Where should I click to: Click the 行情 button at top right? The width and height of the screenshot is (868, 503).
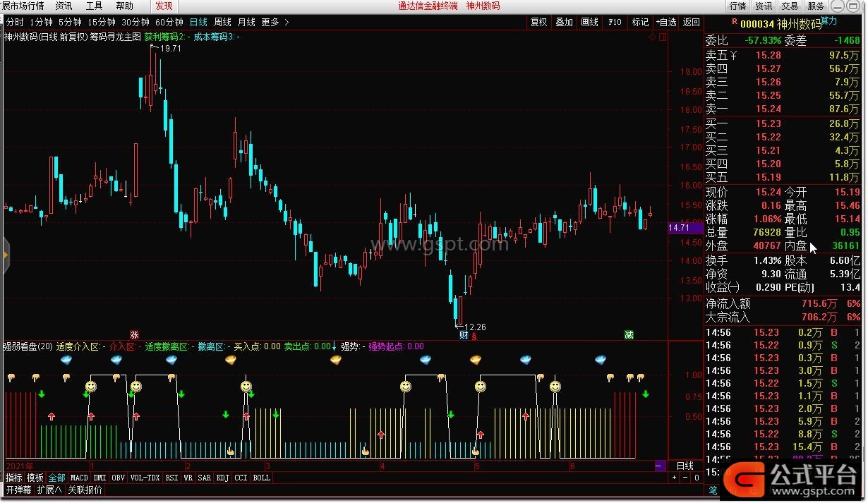tap(737, 6)
